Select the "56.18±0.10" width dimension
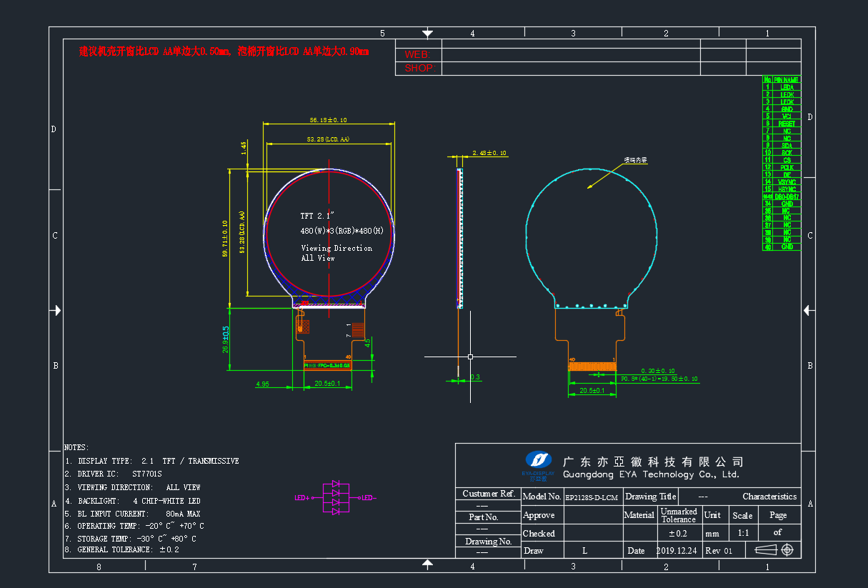This screenshot has height=588, width=868. click(x=329, y=120)
